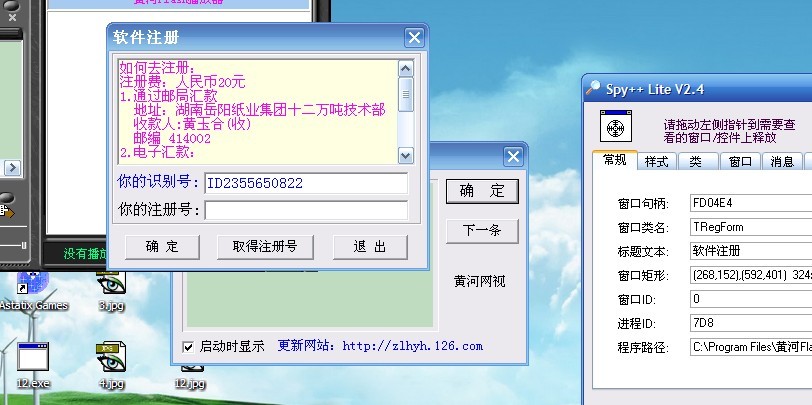Click the Spy++ finder crosshair pointer icon
The width and height of the screenshot is (812, 405).
click(x=616, y=126)
